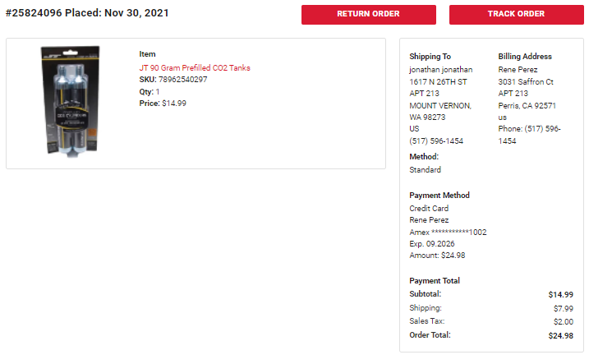This screenshot has width=612, height=364.
Task: Click the card expiration Exp. 09.2026
Action: (x=431, y=244)
